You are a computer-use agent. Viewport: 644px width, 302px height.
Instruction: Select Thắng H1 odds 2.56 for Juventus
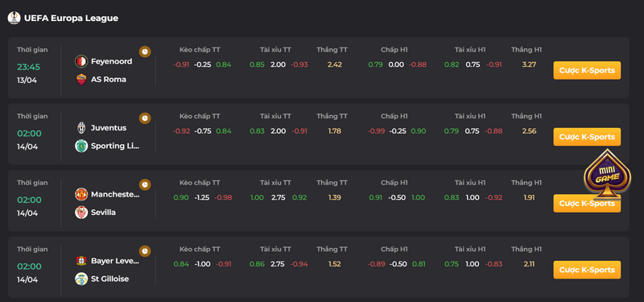coord(529,131)
